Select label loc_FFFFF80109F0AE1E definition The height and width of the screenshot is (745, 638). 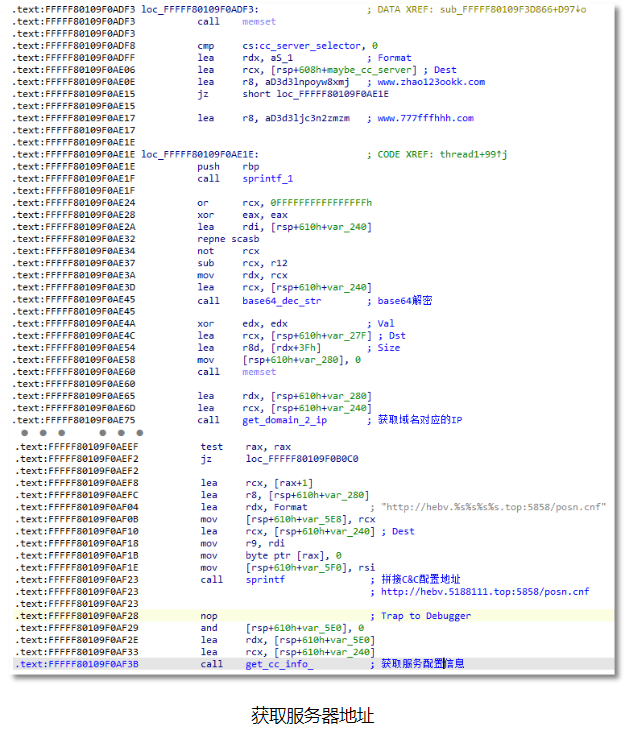coord(200,154)
